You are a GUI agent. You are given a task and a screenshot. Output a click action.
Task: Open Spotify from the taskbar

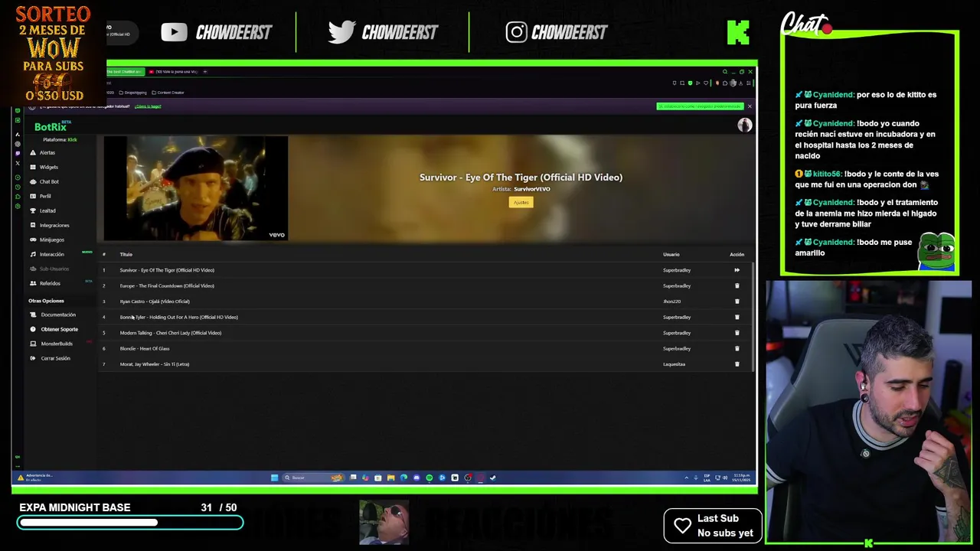[429, 478]
